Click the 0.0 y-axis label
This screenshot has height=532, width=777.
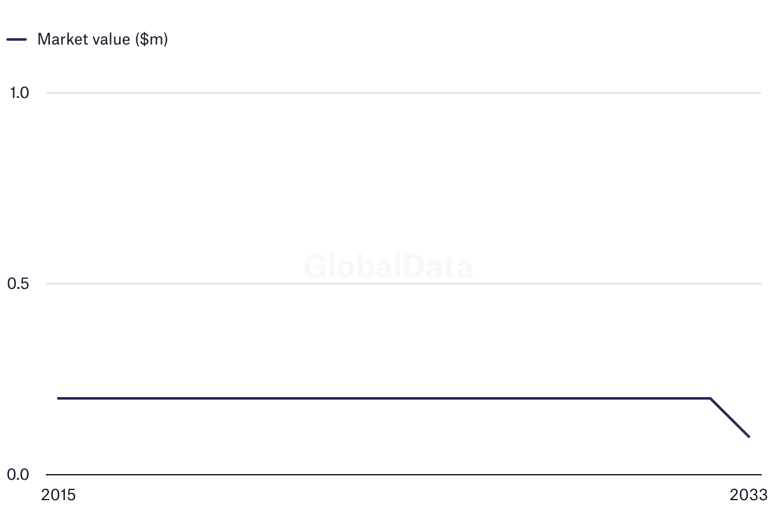point(19,475)
